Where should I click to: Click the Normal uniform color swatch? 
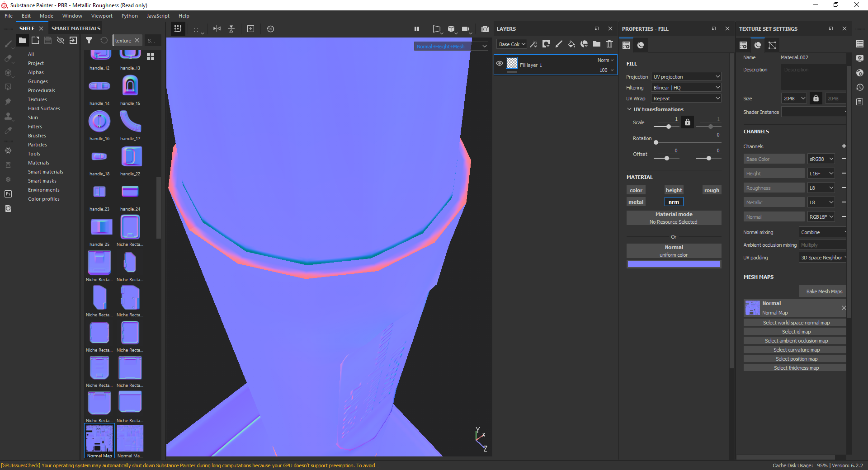click(x=674, y=264)
